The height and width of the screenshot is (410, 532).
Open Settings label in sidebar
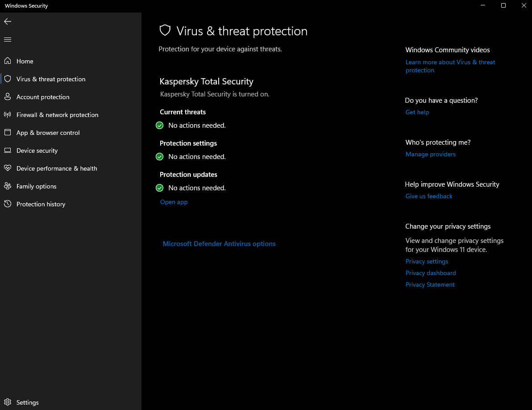pyautogui.click(x=28, y=402)
